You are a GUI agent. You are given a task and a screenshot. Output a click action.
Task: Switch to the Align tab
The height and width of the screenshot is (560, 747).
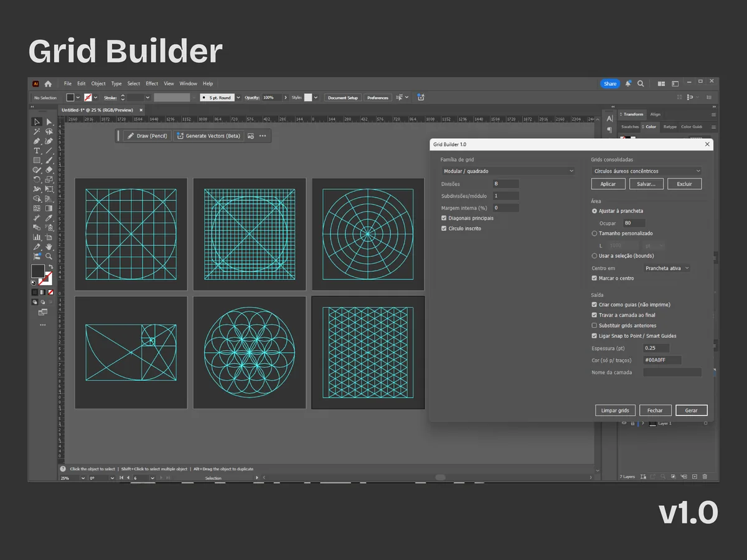[655, 114]
